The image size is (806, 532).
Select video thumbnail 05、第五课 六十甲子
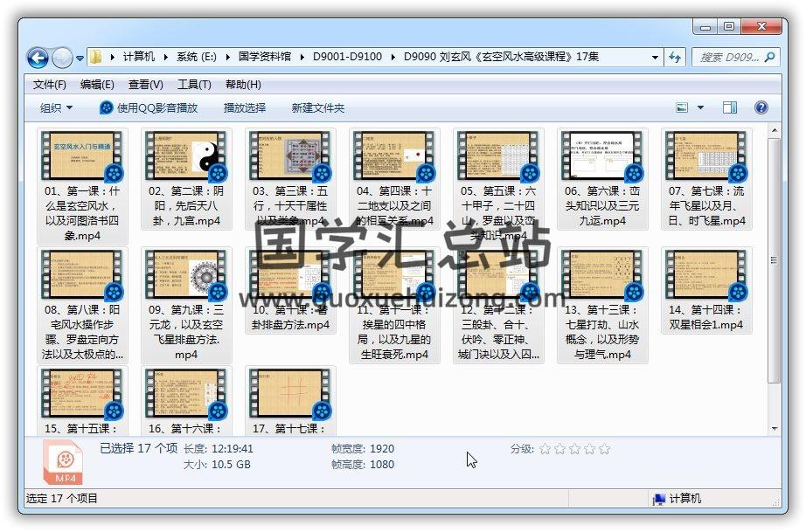(498, 155)
